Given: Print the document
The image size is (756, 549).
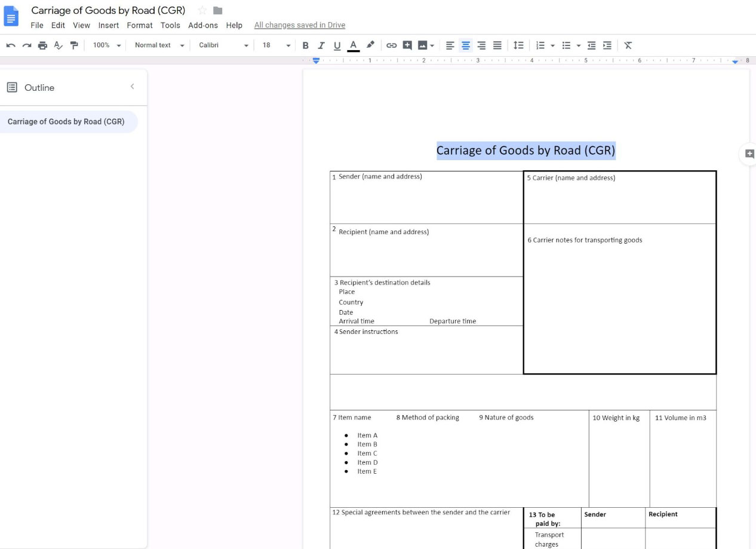Looking at the screenshot, I should coord(42,45).
